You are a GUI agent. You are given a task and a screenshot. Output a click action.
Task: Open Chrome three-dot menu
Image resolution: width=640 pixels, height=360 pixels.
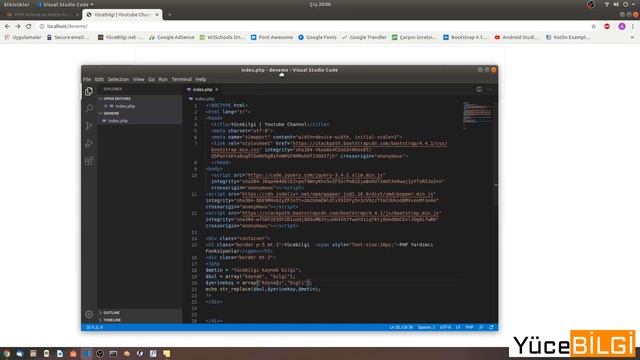tap(633, 26)
